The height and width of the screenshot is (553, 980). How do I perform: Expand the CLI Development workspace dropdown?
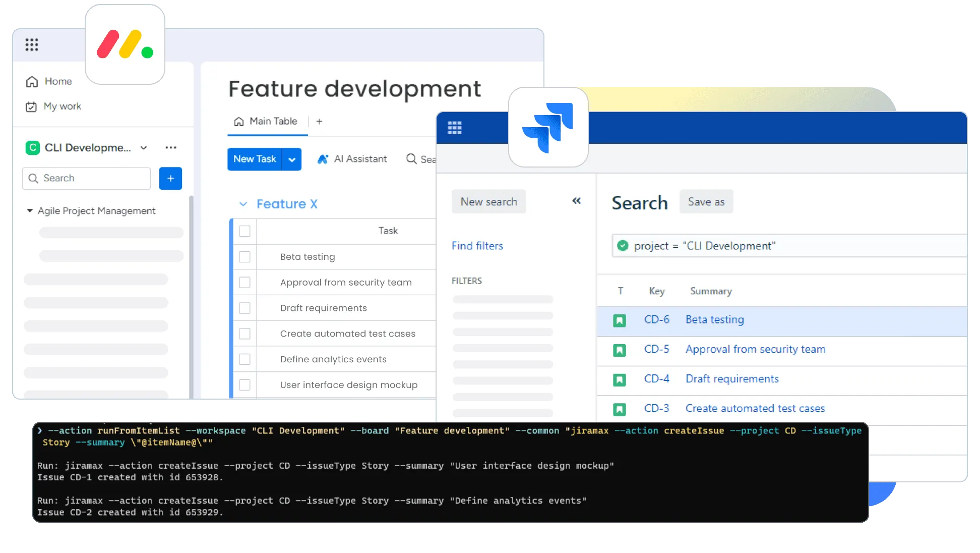pos(144,148)
